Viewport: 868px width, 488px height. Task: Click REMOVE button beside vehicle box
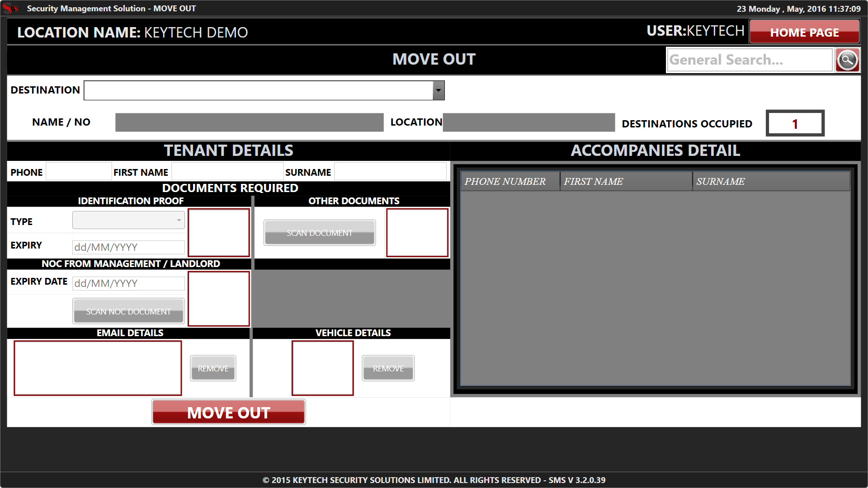(x=388, y=368)
